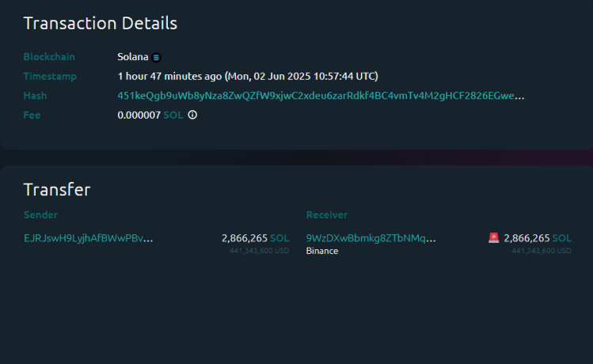Click the sender's 2,866,265 SOL amount
The height and width of the screenshot is (364, 593).
click(x=255, y=237)
